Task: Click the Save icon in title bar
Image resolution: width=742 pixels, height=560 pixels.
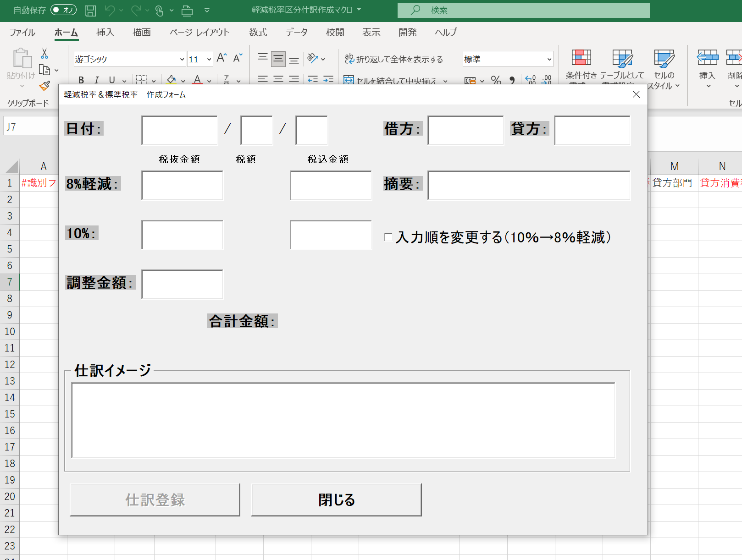Action: [90, 11]
